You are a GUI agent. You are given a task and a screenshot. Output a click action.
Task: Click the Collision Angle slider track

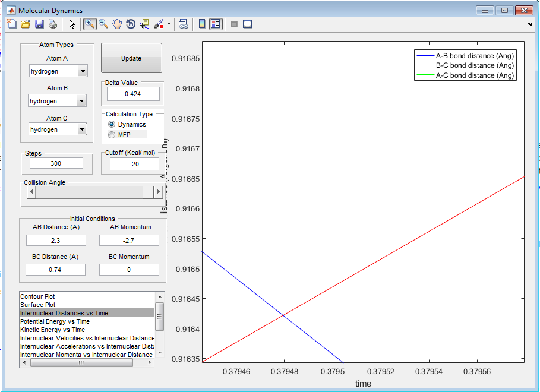90,192
